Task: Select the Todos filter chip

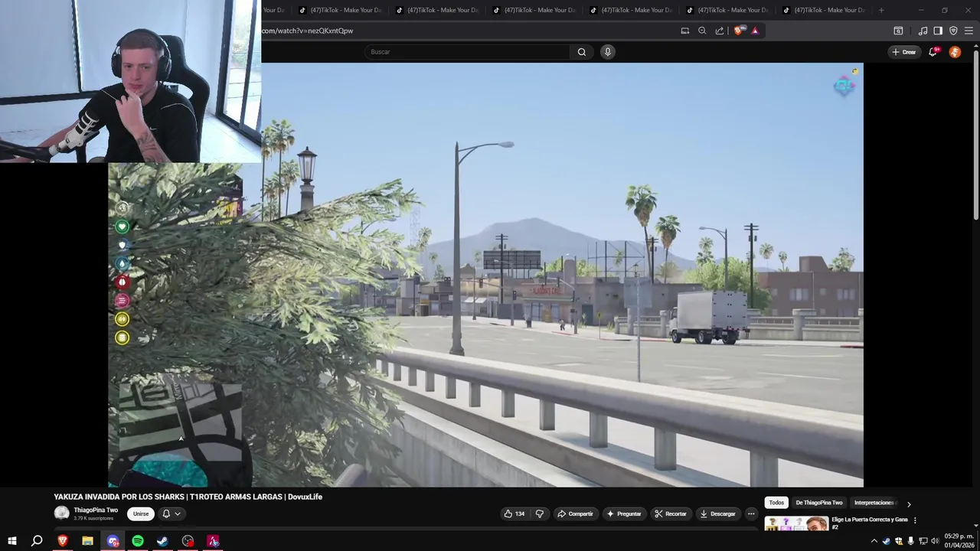Action: coord(776,503)
